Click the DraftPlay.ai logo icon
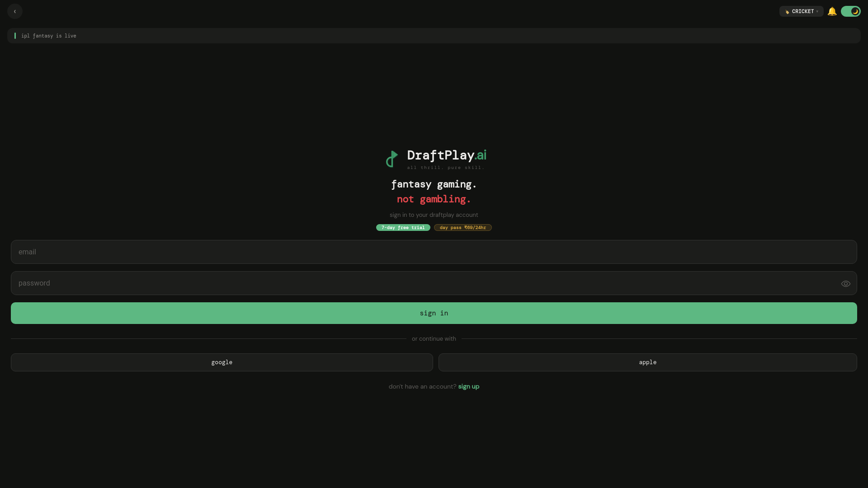The height and width of the screenshot is (488, 868). 392,159
